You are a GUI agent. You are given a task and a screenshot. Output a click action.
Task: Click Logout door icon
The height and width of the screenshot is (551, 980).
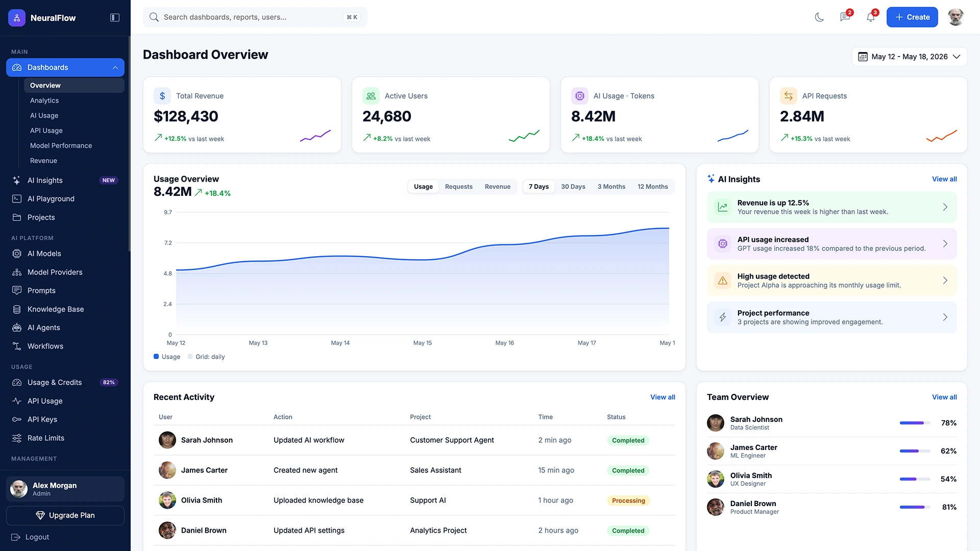click(x=16, y=537)
